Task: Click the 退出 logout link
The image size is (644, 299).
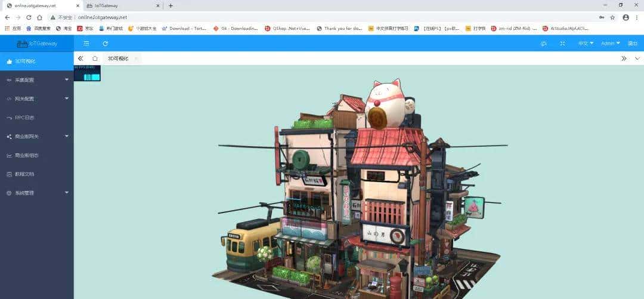Action: pos(633,43)
